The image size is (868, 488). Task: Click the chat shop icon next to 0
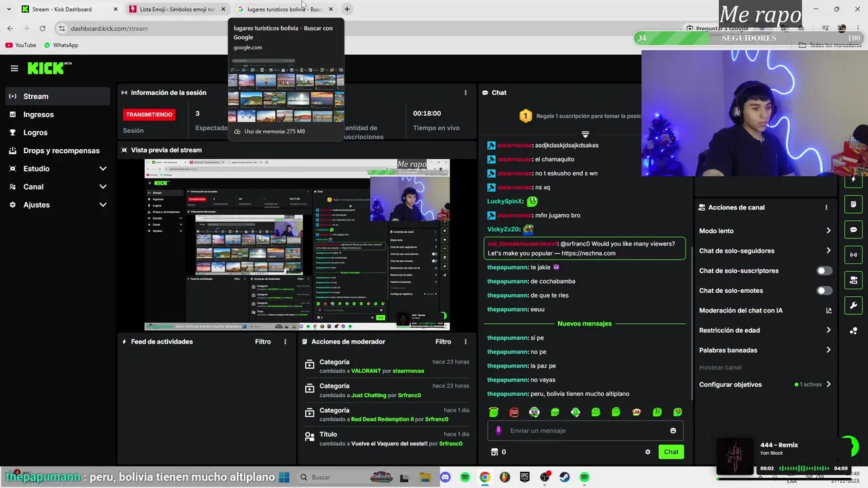[x=494, y=452]
